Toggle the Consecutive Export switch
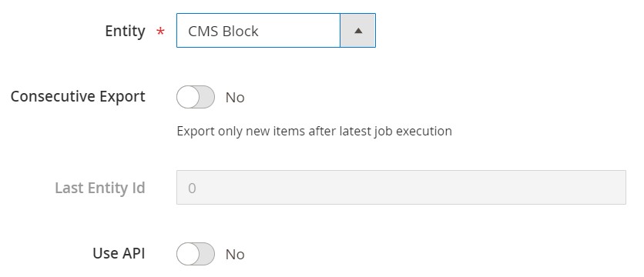This screenshot has height=277, width=644. click(196, 97)
